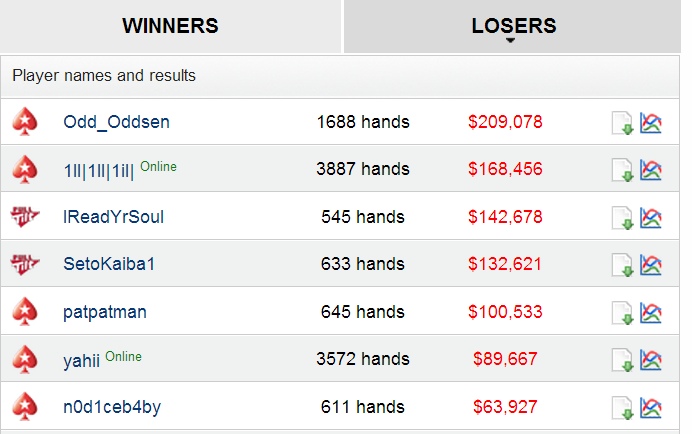692x434 pixels.
Task: Download hand history for Odd_Oddsen
Action: coord(623,123)
